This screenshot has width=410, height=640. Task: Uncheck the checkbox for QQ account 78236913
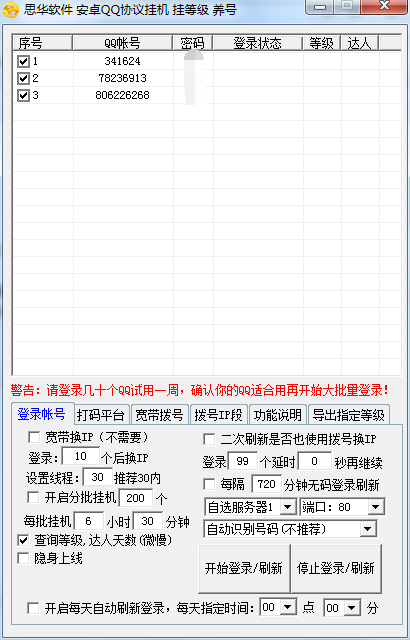23,78
